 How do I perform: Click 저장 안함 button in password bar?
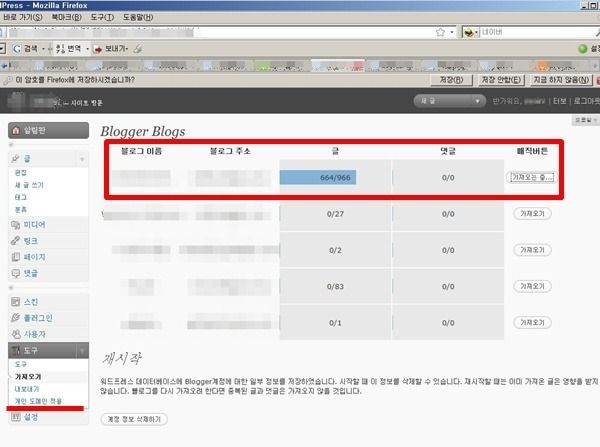click(501, 80)
